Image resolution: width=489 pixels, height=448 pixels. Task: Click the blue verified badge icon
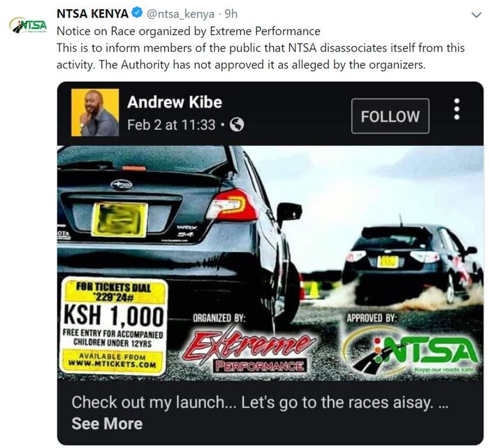[x=137, y=13]
